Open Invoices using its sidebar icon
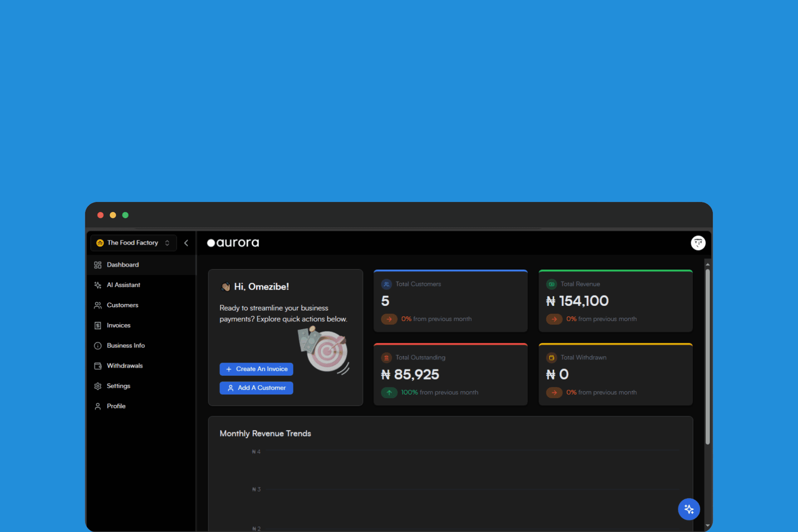798x532 pixels. point(98,325)
